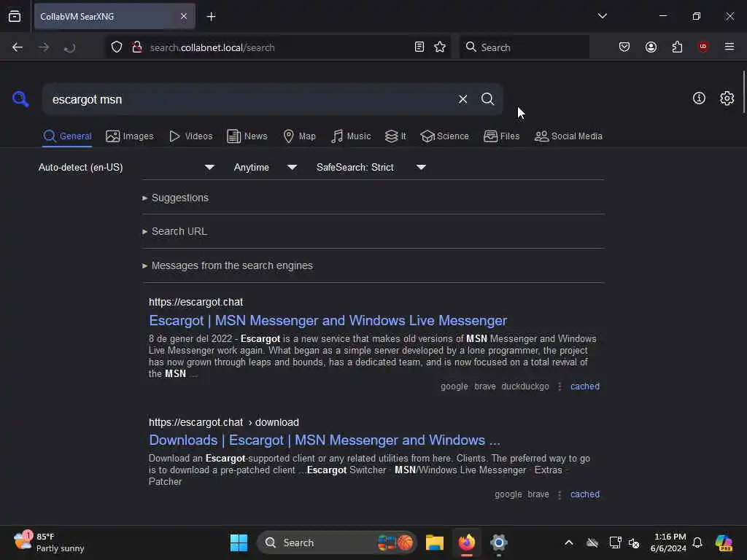
Task: Open the SearXNG about info icon
Action: 699,98
